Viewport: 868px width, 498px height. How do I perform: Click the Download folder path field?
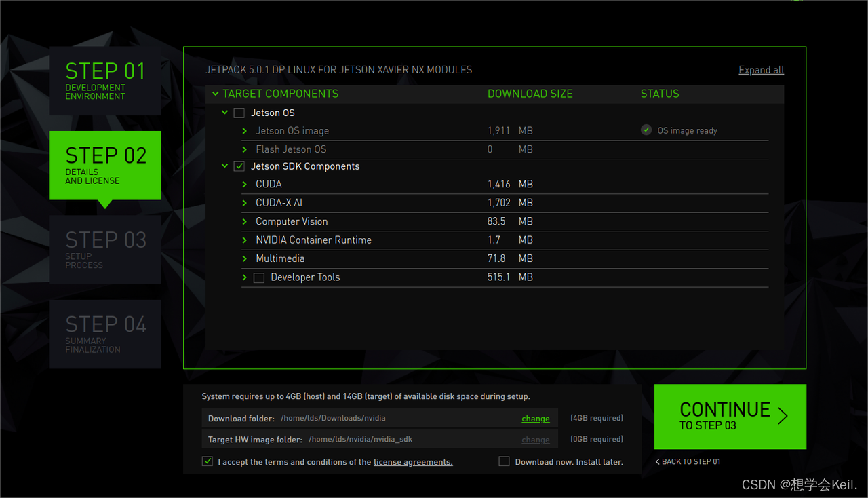(380, 418)
